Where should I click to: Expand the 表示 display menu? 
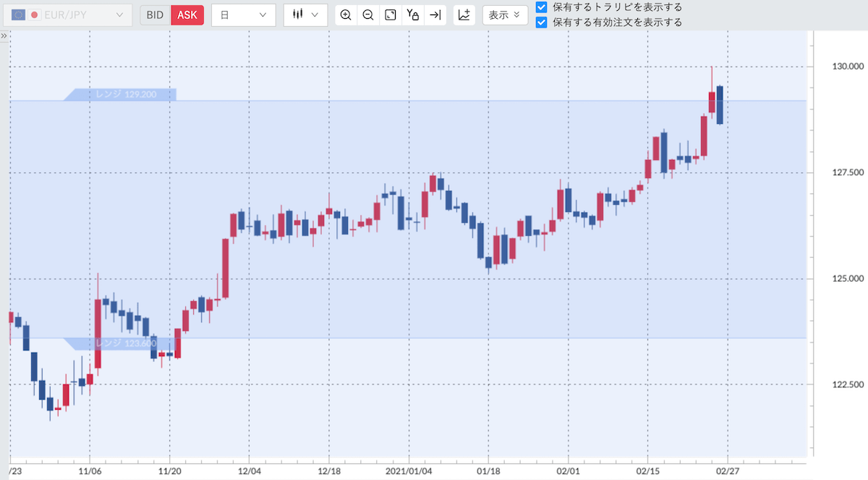(x=505, y=14)
